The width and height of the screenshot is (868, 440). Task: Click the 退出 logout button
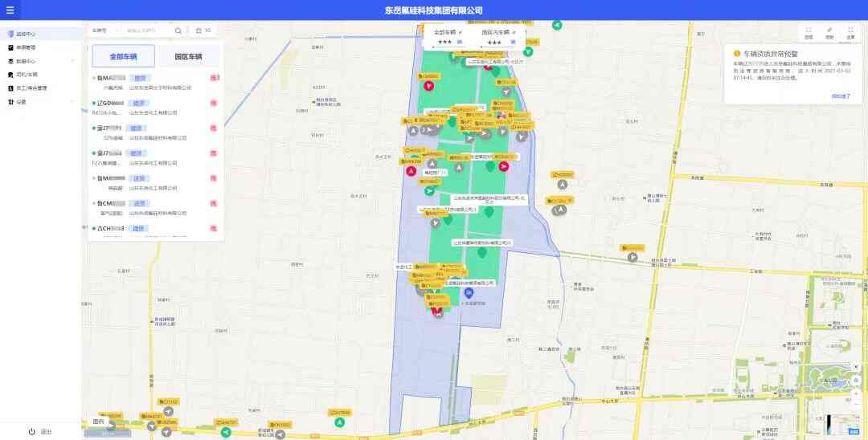(40, 431)
